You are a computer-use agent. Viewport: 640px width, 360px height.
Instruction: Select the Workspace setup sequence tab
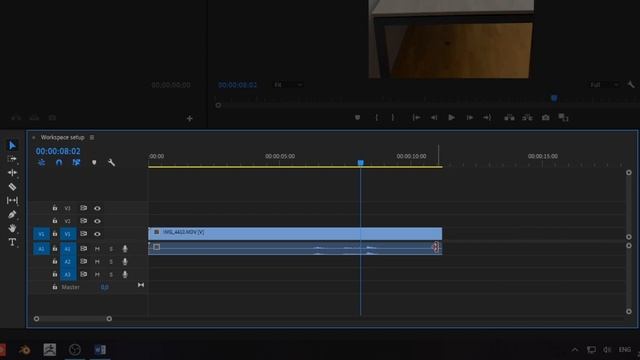tap(62, 138)
